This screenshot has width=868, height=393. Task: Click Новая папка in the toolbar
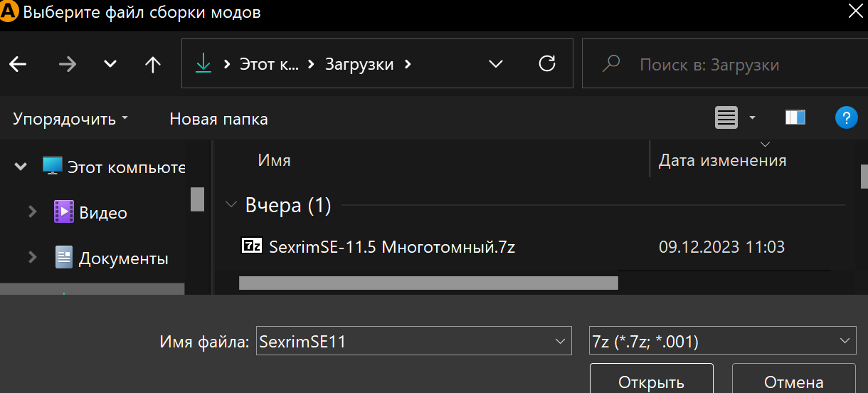pyautogui.click(x=218, y=119)
